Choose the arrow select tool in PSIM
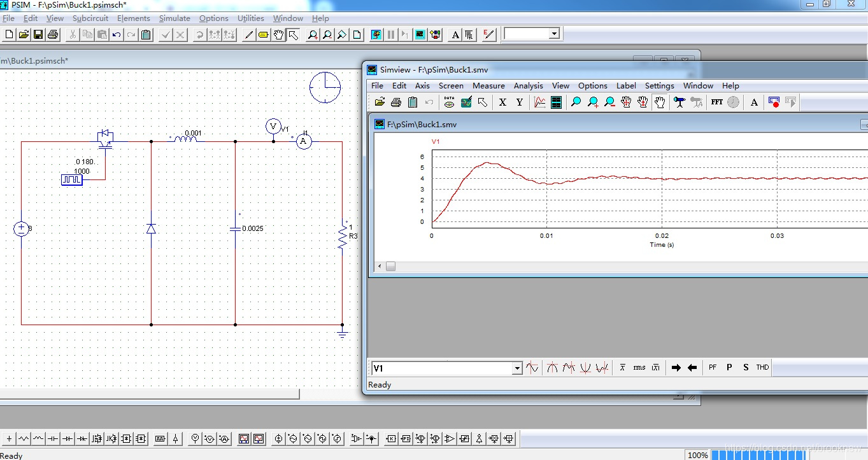The image size is (868, 460). point(293,34)
